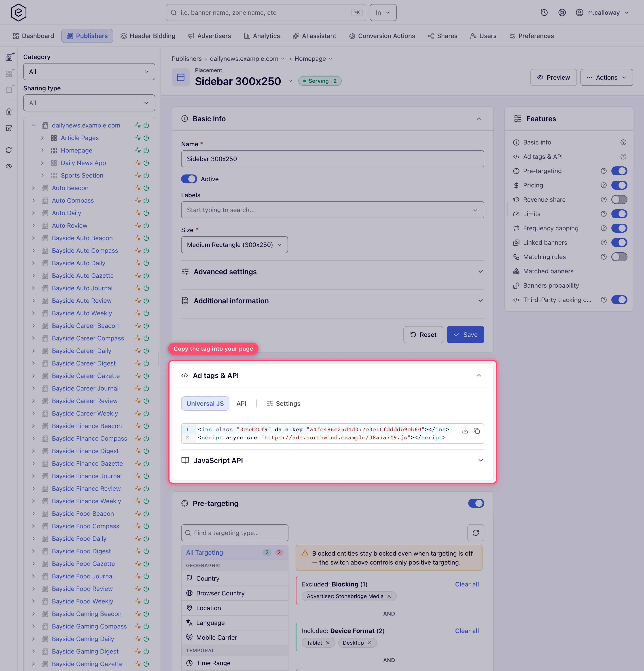Click the add publisher sidebar icon
Viewport: 644px width, 671px height.
(10, 57)
